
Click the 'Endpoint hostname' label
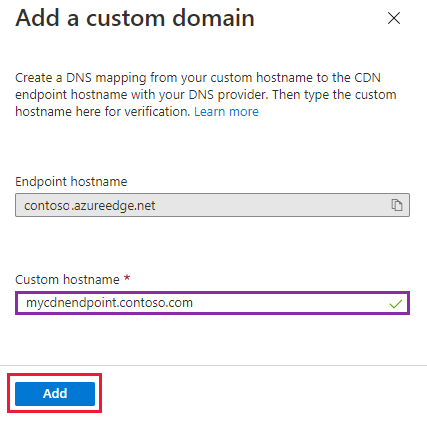click(71, 182)
